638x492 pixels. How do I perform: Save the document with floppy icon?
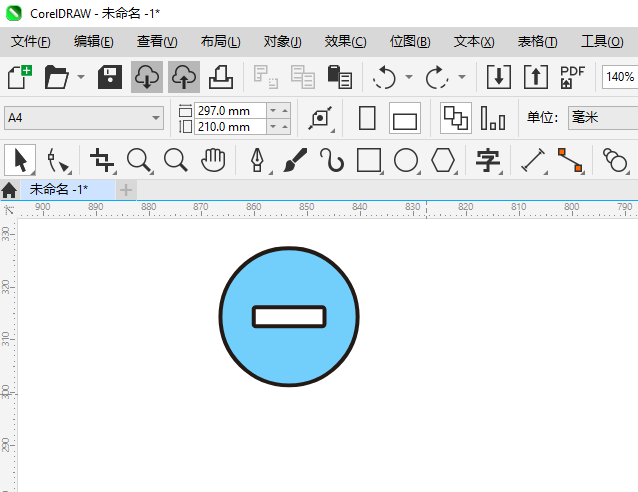[109, 77]
